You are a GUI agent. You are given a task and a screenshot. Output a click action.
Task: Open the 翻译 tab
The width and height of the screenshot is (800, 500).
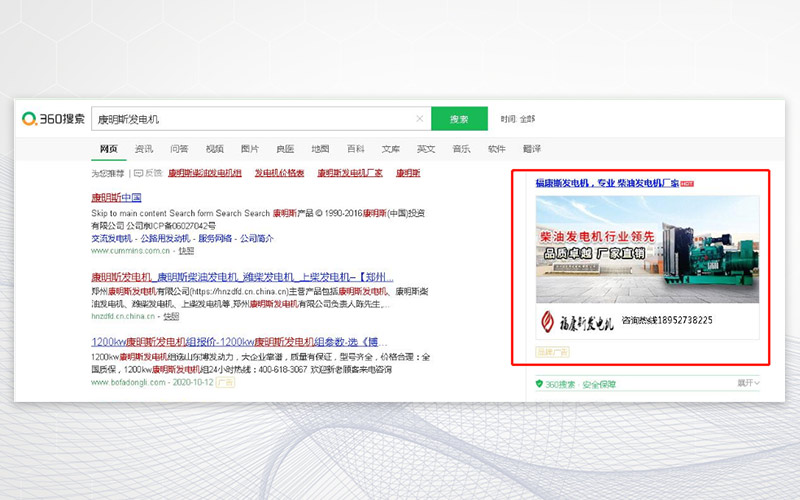(x=532, y=149)
